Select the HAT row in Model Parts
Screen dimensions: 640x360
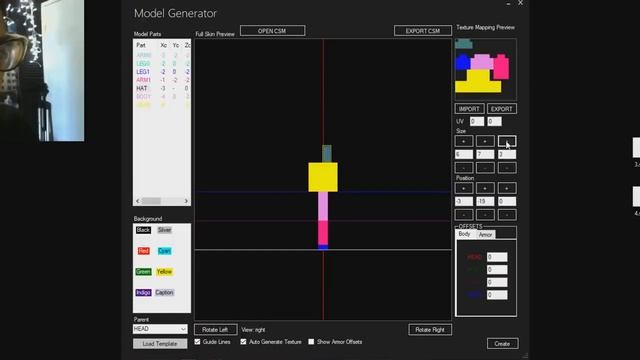pyautogui.click(x=162, y=88)
